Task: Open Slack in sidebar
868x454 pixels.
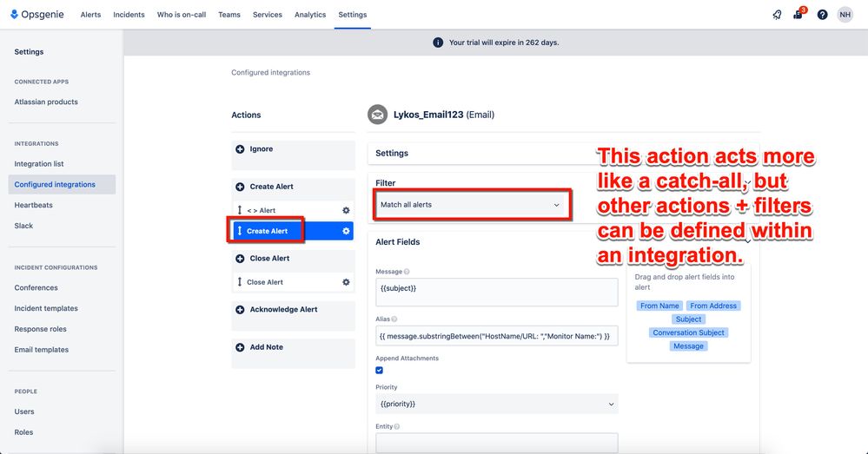Action: pyautogui.click(x=23, y=226)
